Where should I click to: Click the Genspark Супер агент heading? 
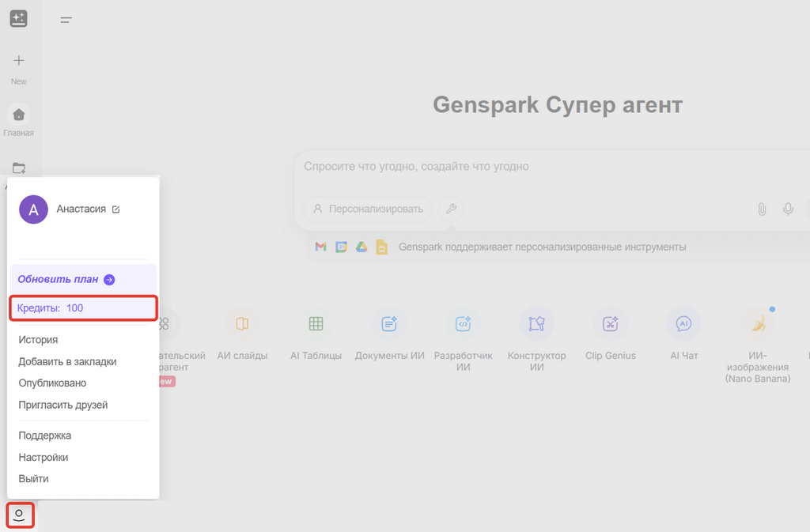pyautogui.click(x=558, y=105)
